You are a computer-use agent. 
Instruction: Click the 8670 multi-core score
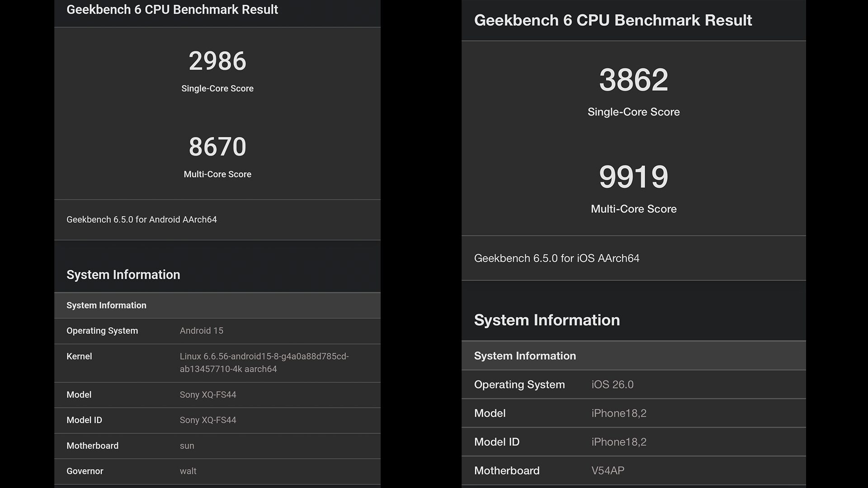click(x=217, y=147)
